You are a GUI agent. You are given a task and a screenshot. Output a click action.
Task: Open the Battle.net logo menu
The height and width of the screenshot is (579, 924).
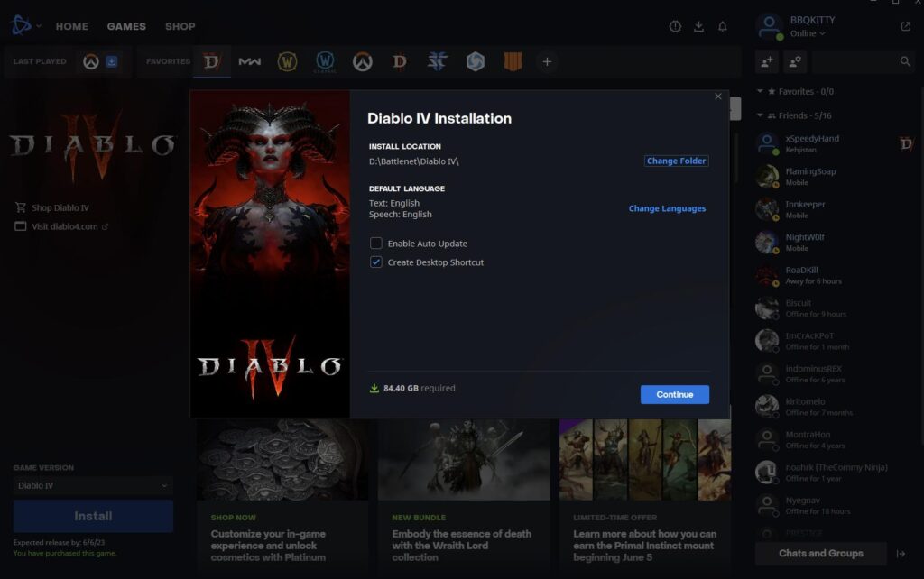(22, 25)
